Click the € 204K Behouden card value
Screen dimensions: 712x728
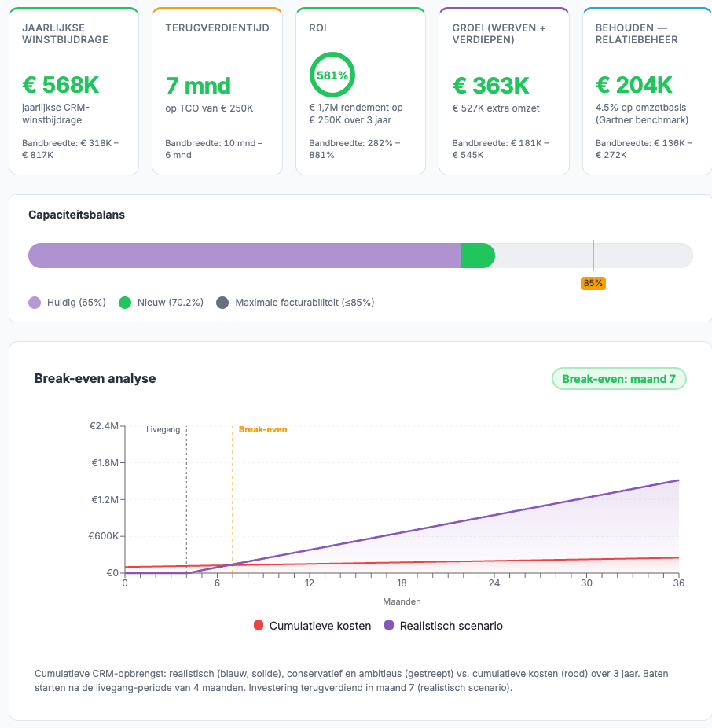634,85
